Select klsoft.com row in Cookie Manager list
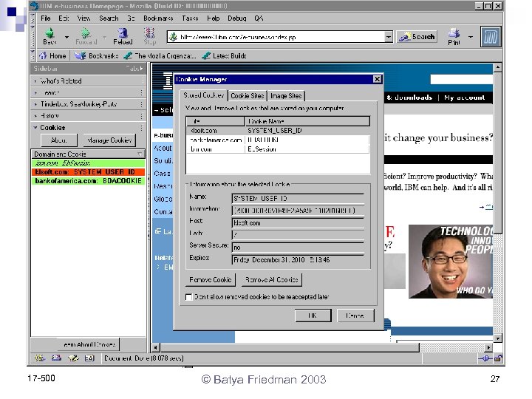The height and width of the screenshot is (399, 532). pos(278,131)
